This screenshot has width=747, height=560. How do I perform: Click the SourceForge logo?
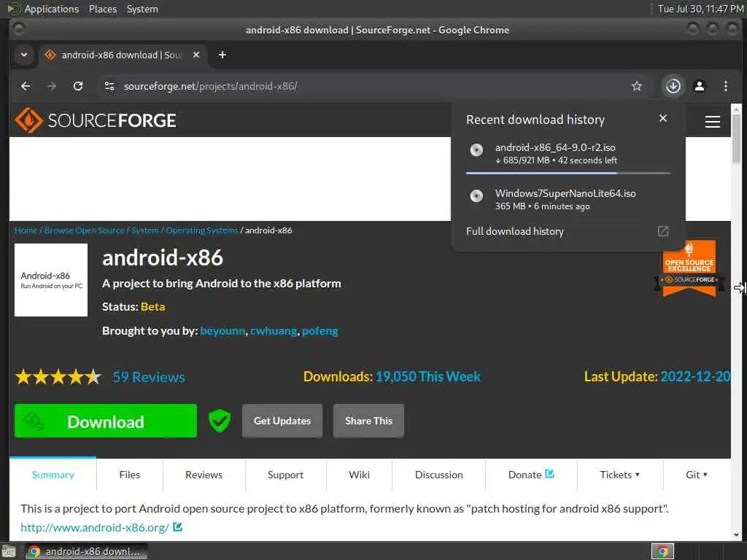(x=96, y=120)
